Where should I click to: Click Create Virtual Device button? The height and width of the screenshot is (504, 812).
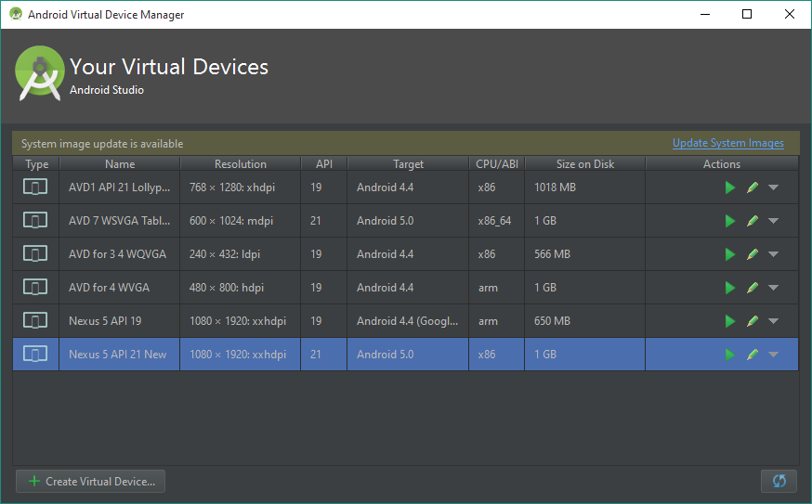point(91,481)
